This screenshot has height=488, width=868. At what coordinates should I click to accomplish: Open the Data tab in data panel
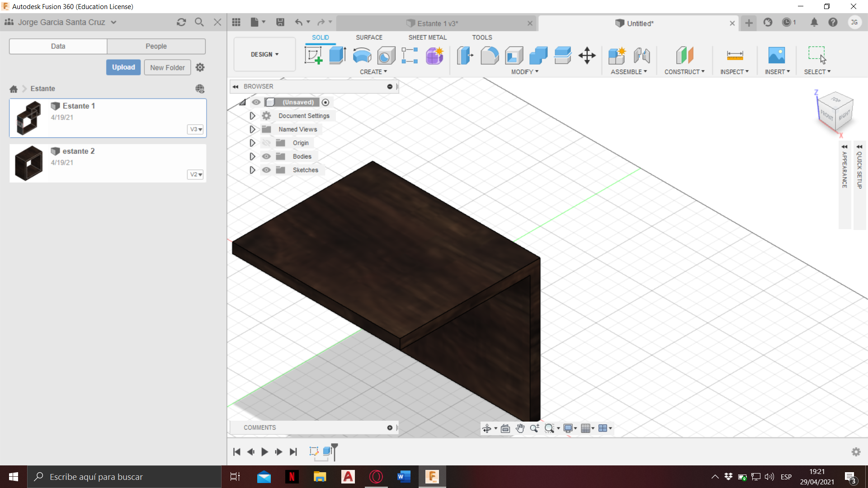58,46
